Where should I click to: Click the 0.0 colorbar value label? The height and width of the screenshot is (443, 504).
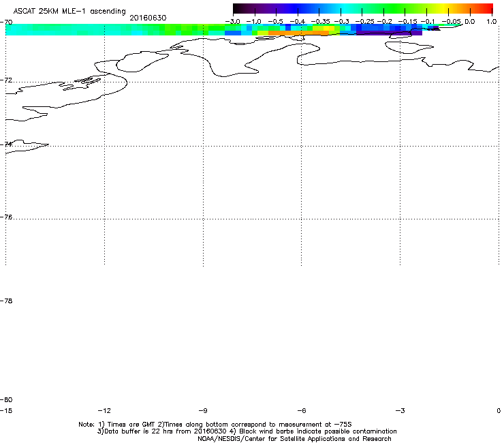point(470,22)
